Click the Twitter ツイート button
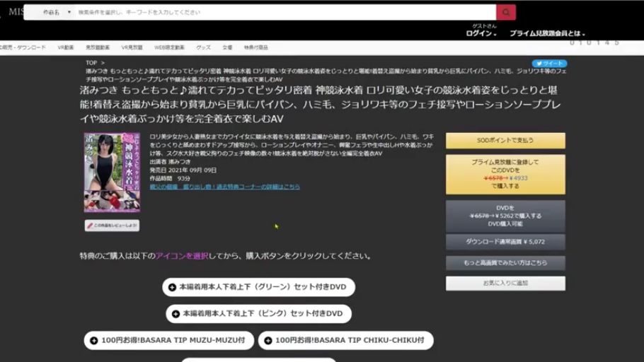 549,63
